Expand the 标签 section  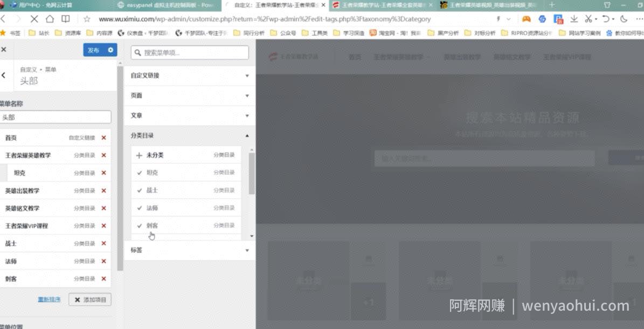[190, 250]
